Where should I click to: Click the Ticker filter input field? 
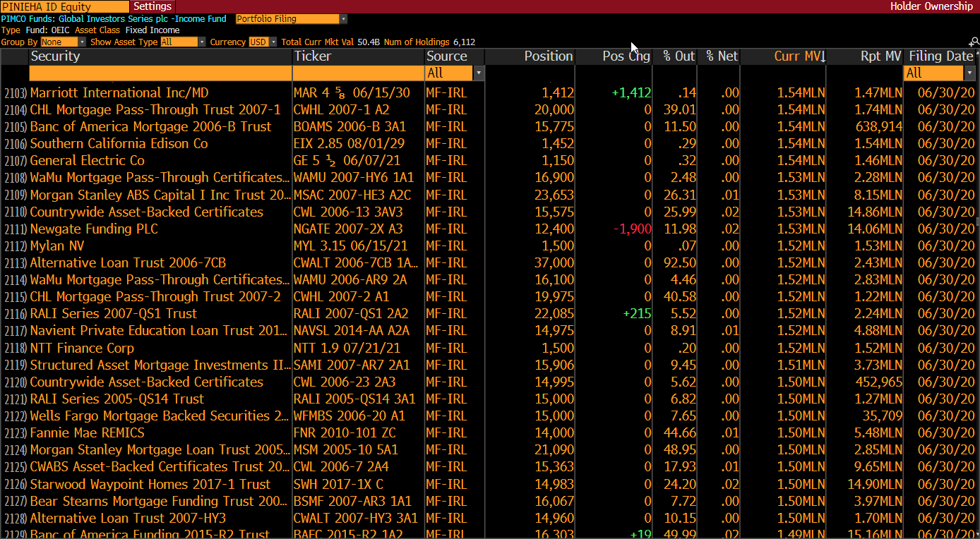[358, 73]
